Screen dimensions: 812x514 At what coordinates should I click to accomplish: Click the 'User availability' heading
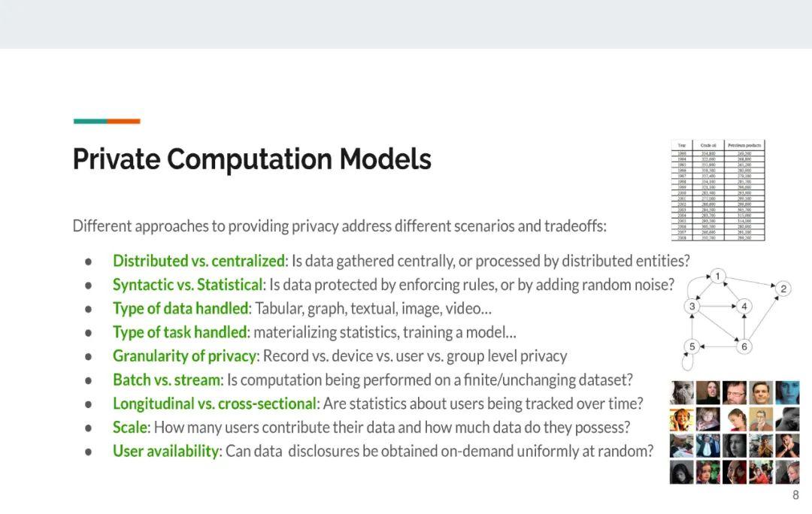point(165,452)
